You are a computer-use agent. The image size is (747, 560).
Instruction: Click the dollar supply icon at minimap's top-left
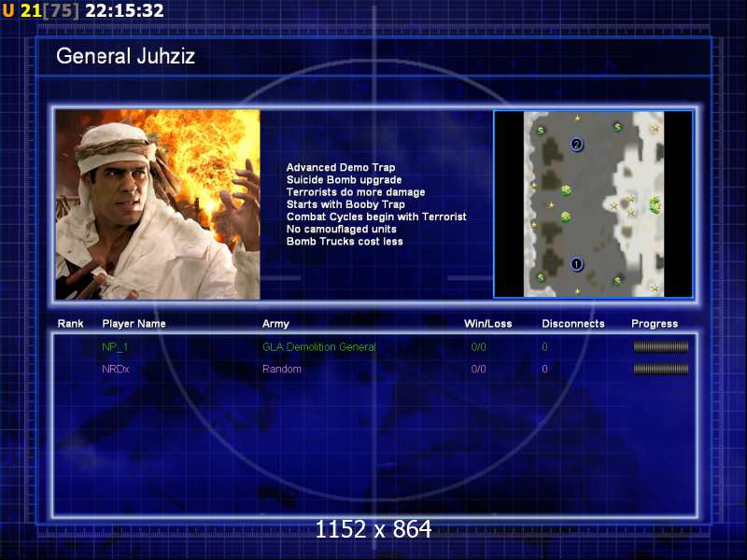pos(541,131)
